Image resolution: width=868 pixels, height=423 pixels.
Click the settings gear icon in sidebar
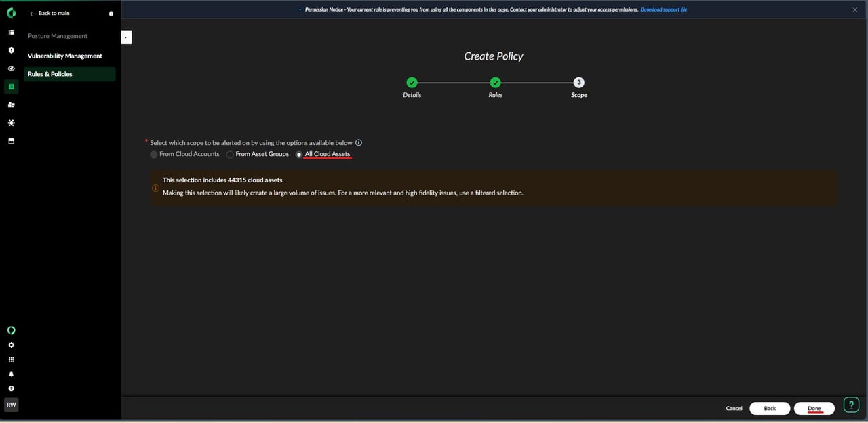click(x=11, y=345)
